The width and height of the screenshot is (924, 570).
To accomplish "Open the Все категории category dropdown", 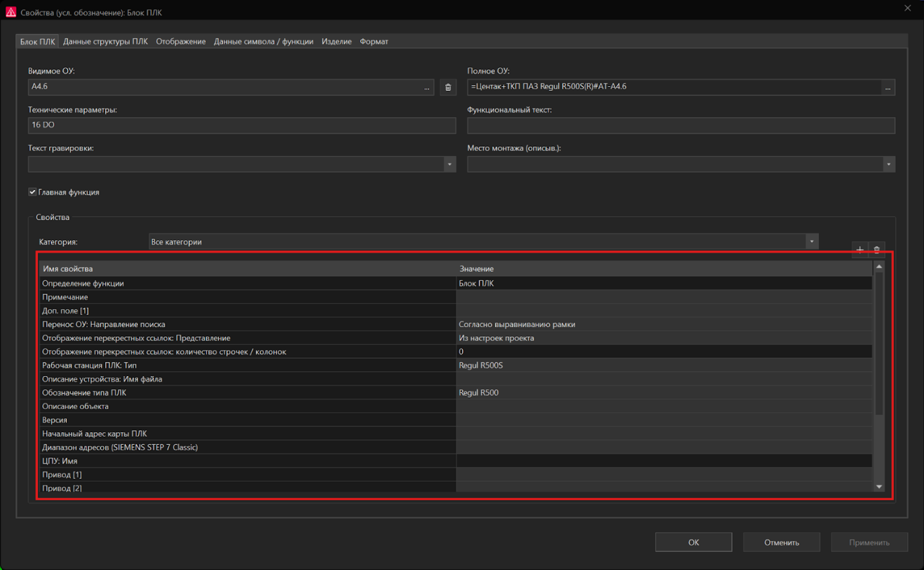I will tap(811, 241).
